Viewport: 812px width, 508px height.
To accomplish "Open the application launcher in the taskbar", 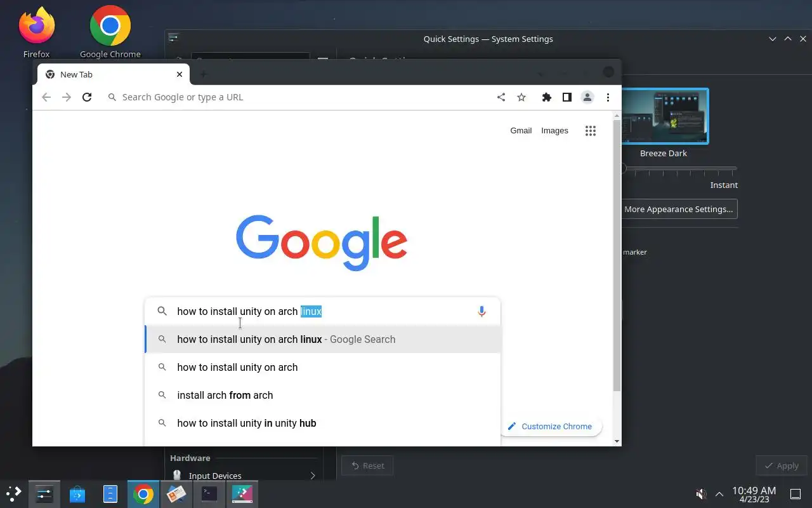I will point(14,493).
